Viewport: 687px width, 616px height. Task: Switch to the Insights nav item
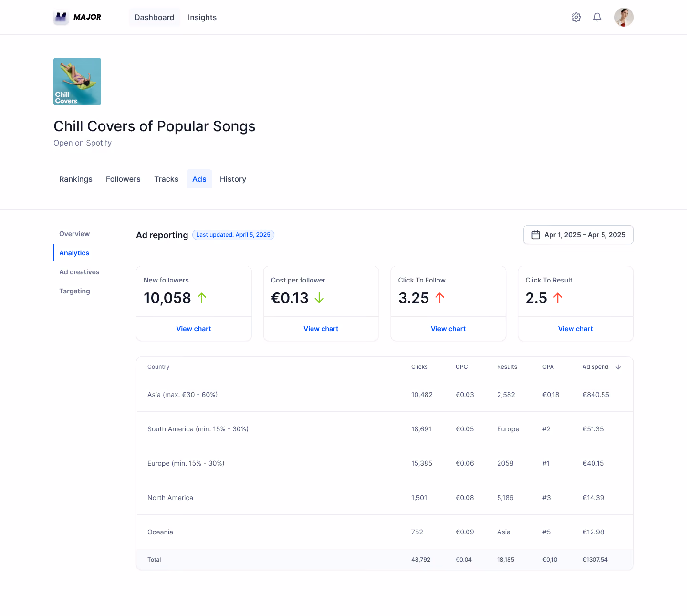tap(202, 17)
